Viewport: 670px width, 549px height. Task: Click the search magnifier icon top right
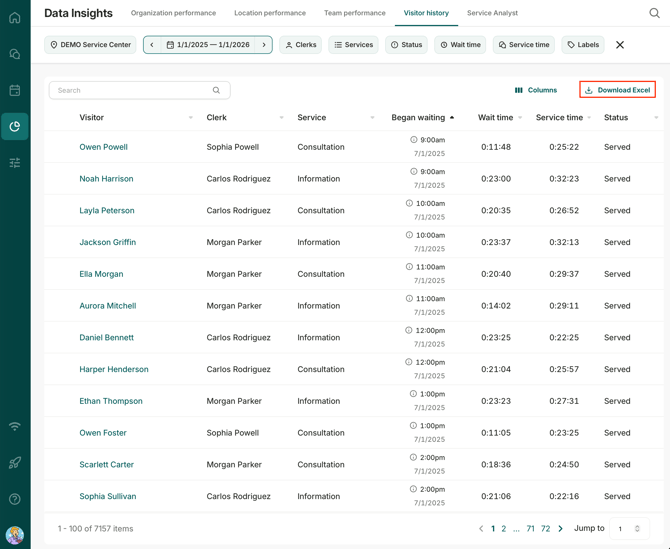(x=654, y=14)
